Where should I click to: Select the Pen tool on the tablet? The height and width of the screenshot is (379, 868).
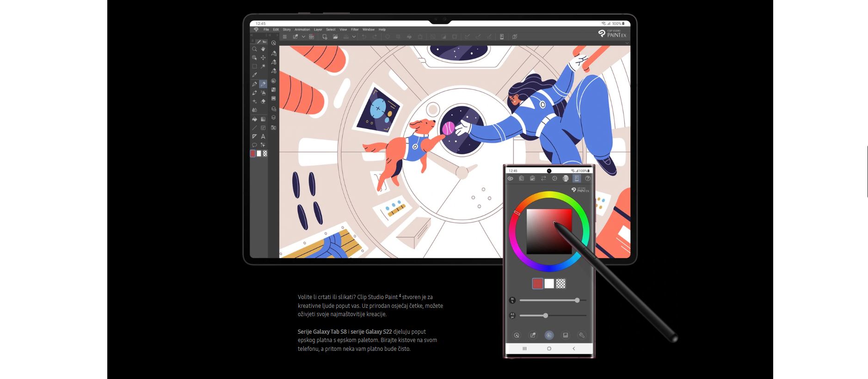tap(255, 84)
